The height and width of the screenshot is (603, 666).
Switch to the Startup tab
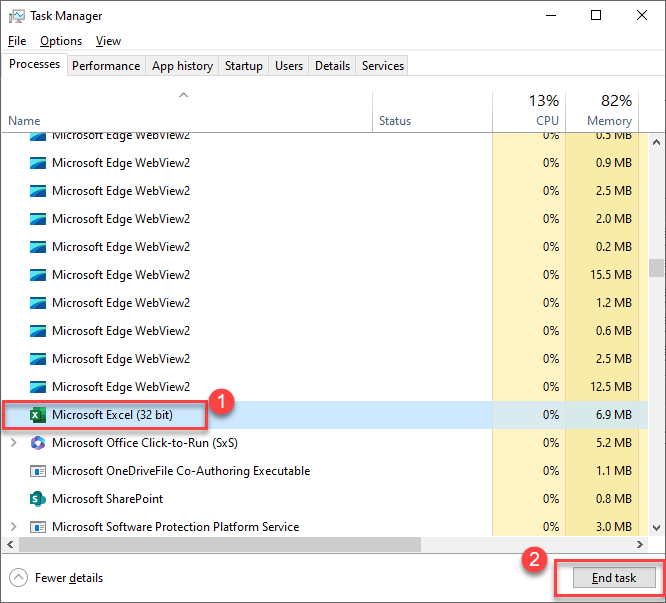tap(243, 66)
